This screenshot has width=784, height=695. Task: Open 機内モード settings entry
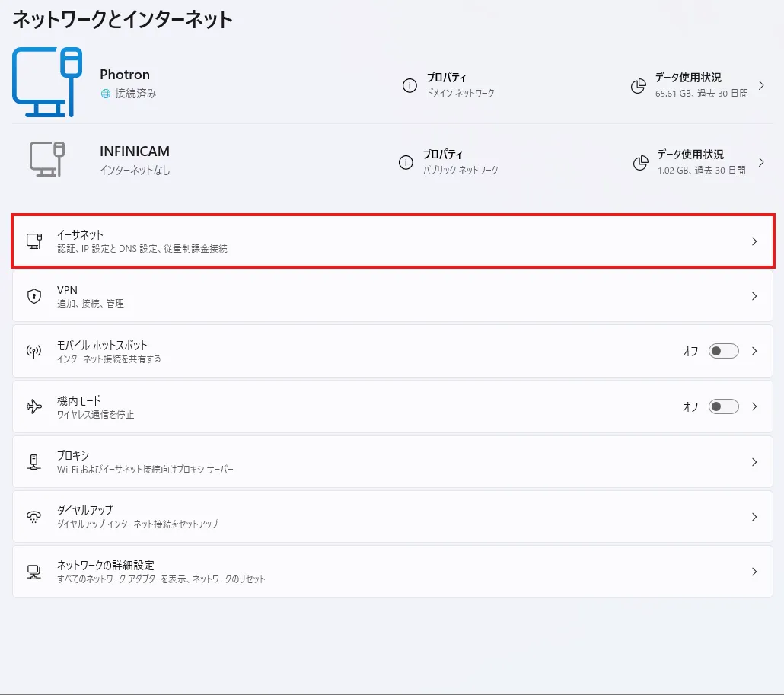tap(393, 406)
